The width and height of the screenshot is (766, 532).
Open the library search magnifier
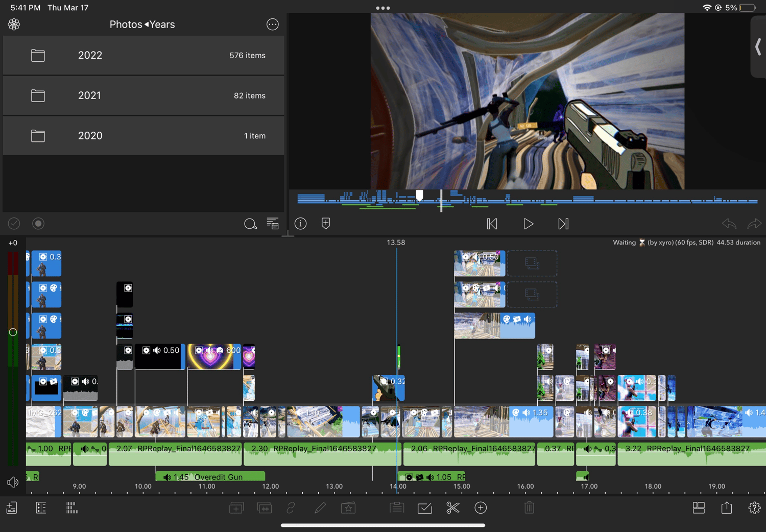click(x=250, y=224)
